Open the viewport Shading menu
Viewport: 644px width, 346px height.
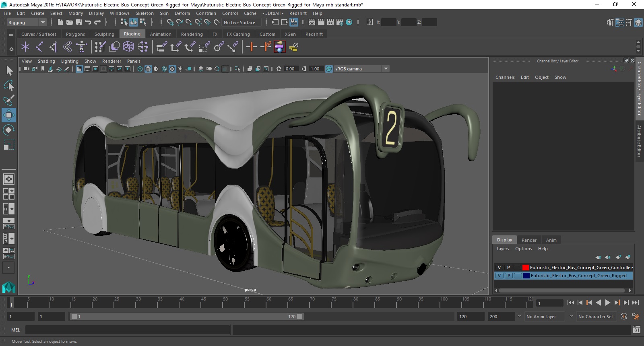click(x=46, y=61)
